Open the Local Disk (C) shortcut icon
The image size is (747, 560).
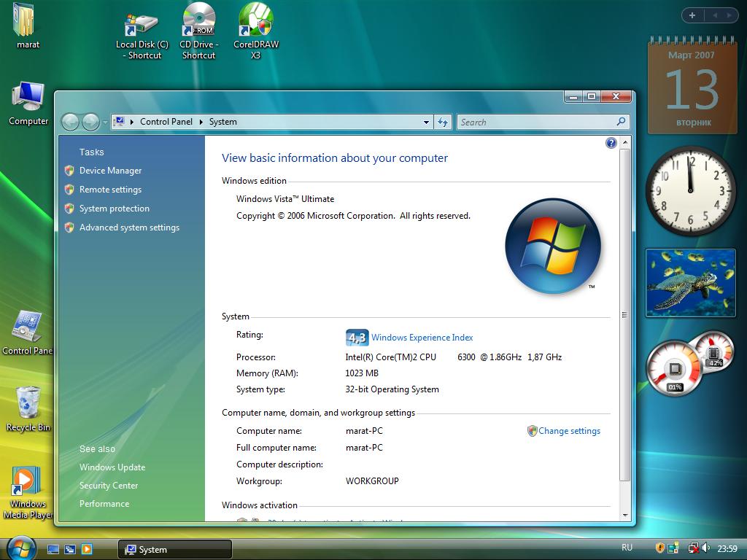(x=142, y=36)
